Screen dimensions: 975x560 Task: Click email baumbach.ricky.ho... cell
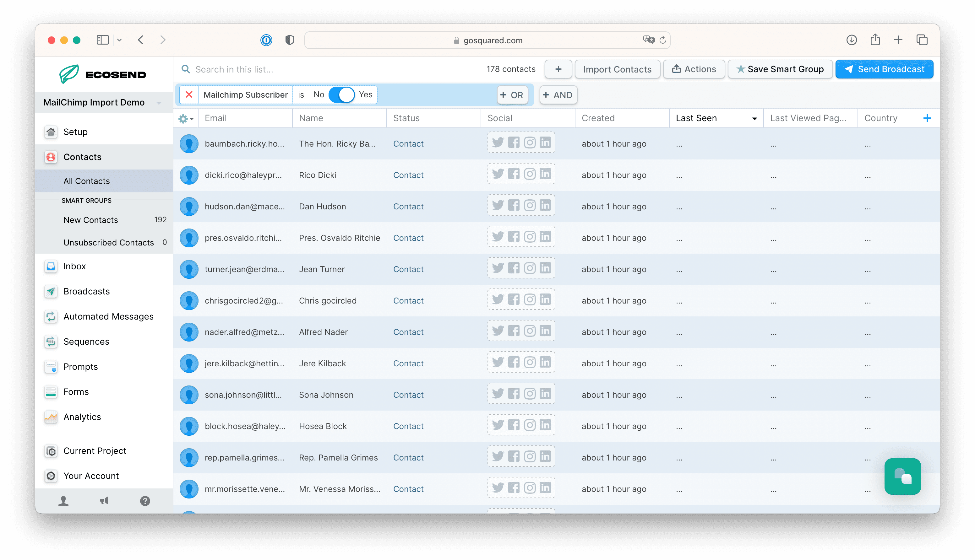tap(245, 144)
